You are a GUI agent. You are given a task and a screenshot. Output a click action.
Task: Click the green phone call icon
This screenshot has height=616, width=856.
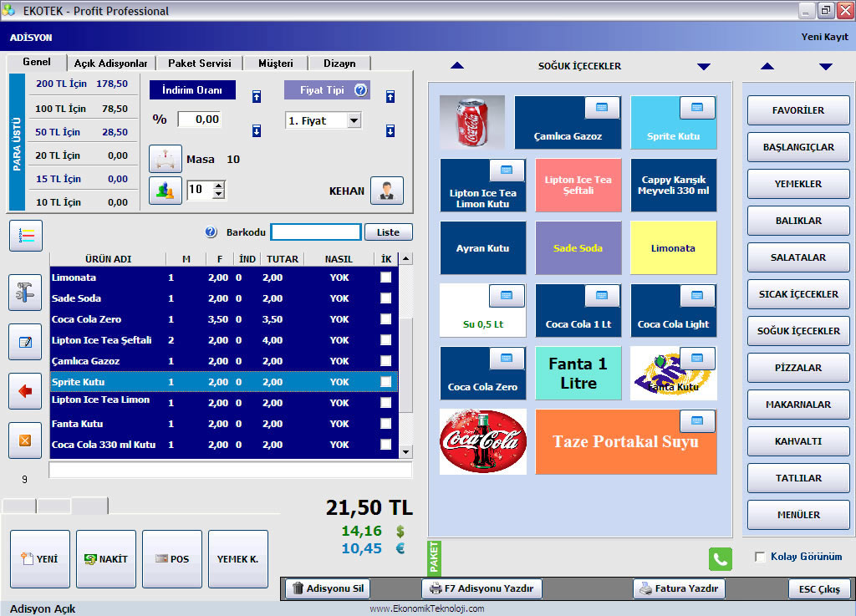[x=720, y=559]
